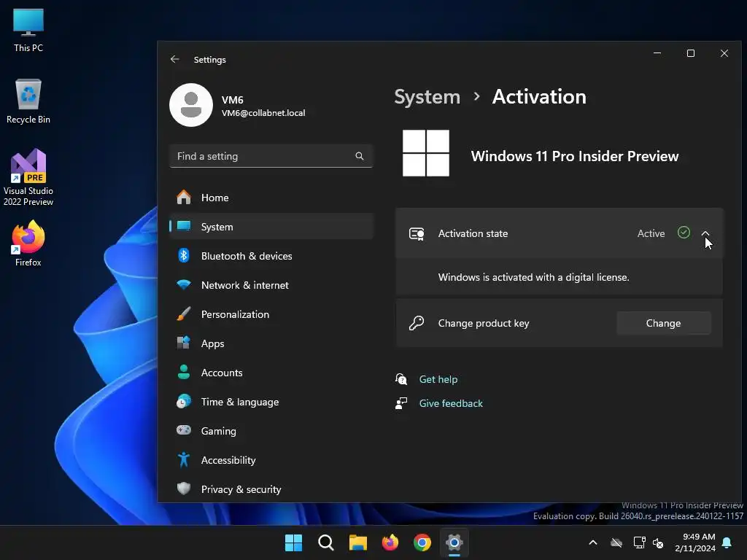Click the key icon beside Change product key

[x=417, y=323]
